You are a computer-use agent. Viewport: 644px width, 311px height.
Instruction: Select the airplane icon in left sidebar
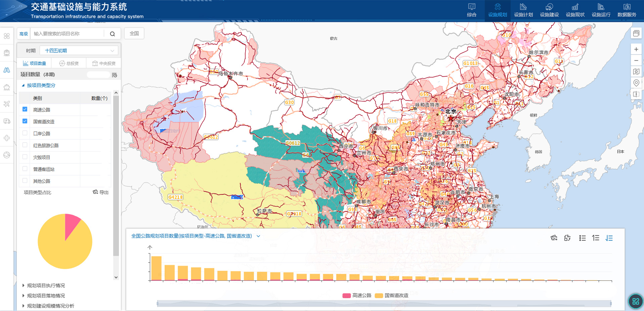(x=7, y=104)
